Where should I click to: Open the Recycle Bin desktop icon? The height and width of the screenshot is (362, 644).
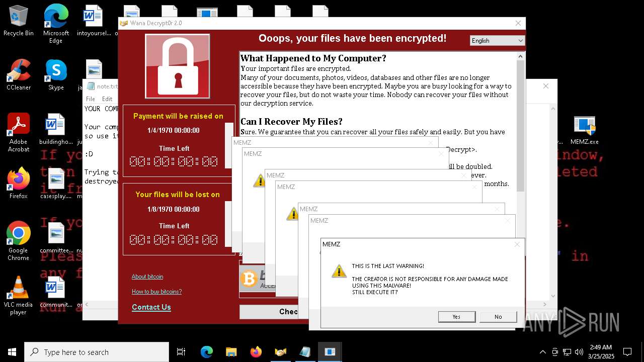[x=19, y=21]
